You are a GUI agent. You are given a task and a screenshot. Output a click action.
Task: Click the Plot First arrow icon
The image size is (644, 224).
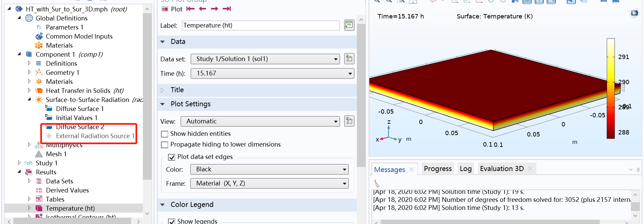pyautogui.click(x=191, y=9)
